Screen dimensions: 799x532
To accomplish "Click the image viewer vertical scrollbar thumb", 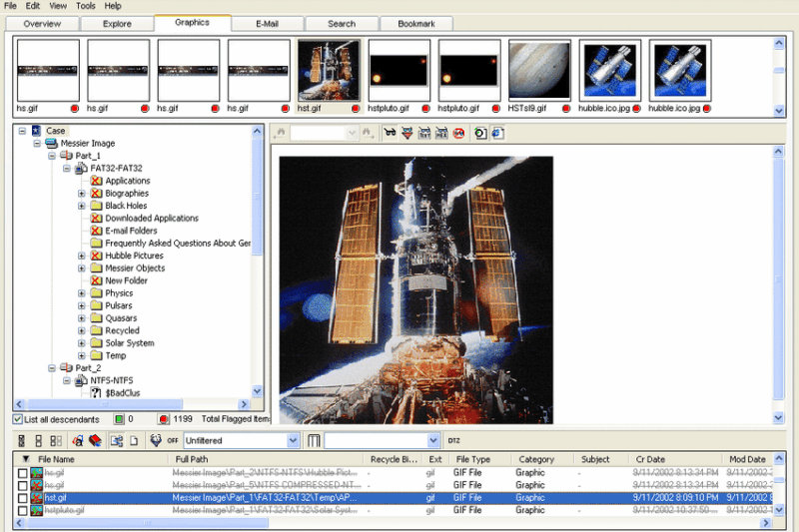I will coord(778,278).
